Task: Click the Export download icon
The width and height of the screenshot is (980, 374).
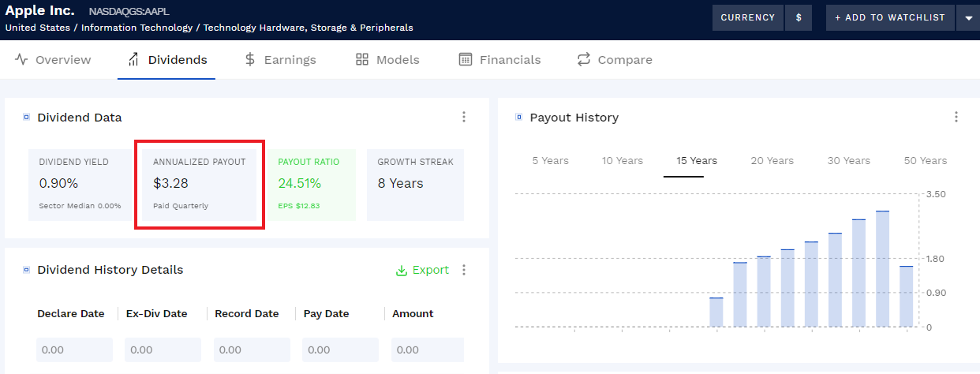Action: 402,270
